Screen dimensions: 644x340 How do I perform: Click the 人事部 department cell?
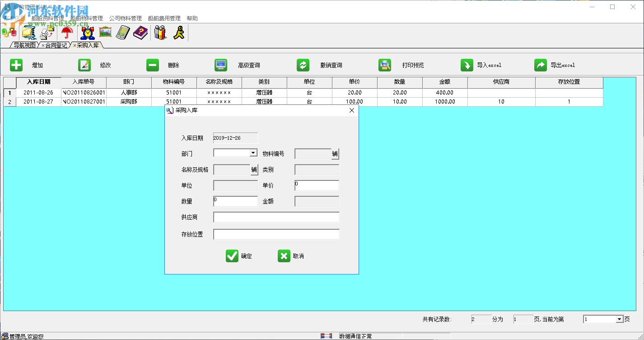click(129, 93)
